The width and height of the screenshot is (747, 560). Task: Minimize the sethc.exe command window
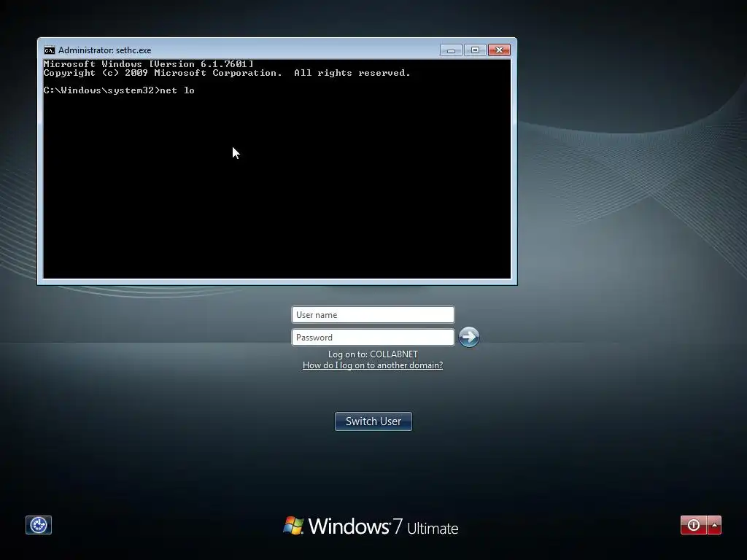tap(451, 50)
